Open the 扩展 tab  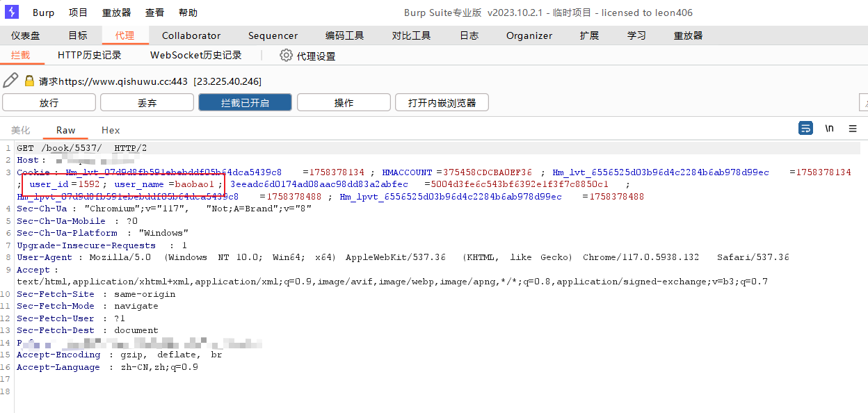tap(589, 35)
